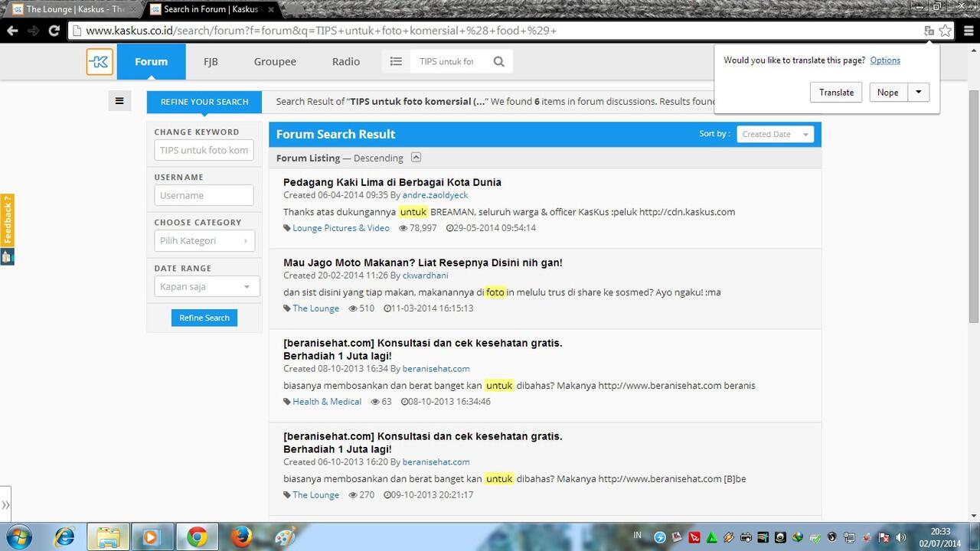Open the translate popup's arrow dropdown
Viewport: 980px width, 551px height.
tap(919, 92)
